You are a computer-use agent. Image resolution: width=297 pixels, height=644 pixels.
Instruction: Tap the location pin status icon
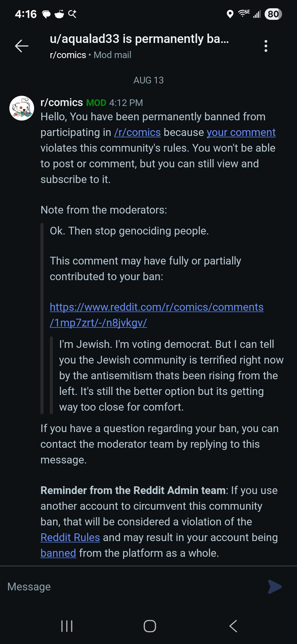coord(230,14)
